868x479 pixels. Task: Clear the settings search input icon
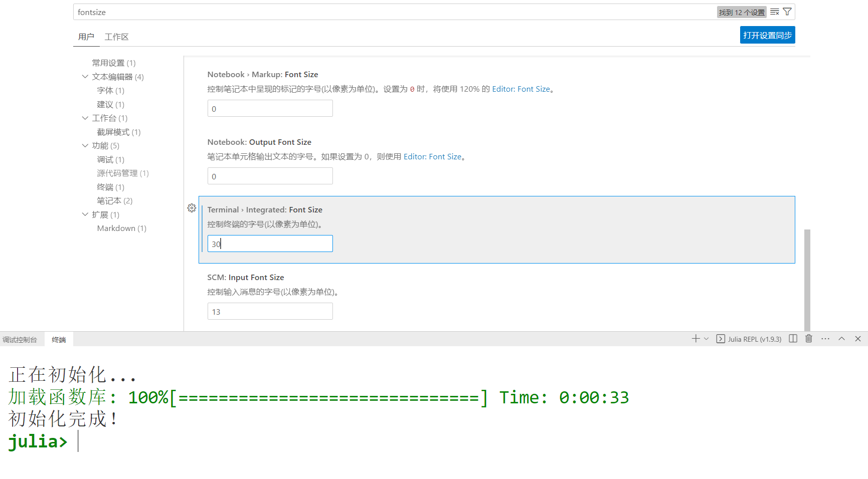(775, 12)
